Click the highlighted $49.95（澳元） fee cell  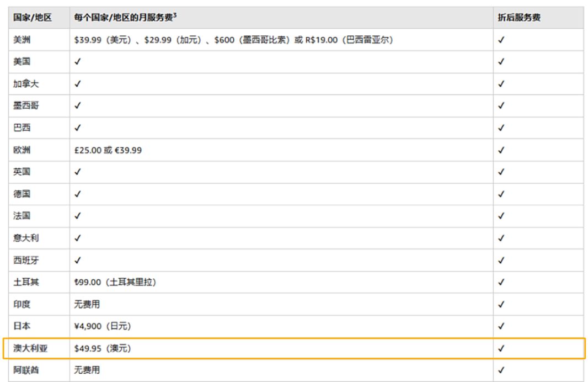(x=103, y=348)
